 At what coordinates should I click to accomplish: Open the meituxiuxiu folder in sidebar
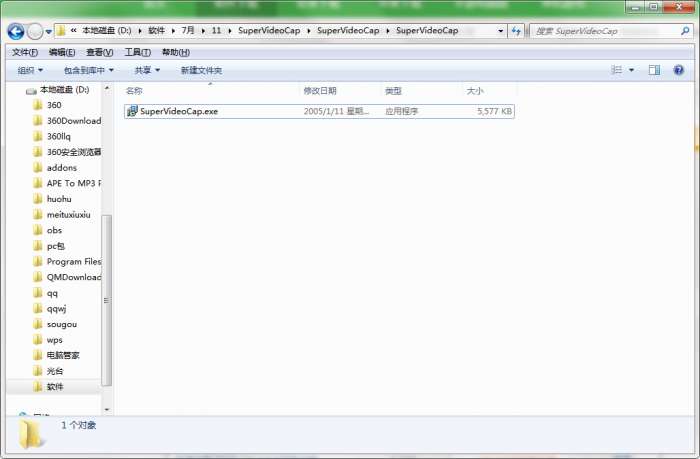coord(62,214)
